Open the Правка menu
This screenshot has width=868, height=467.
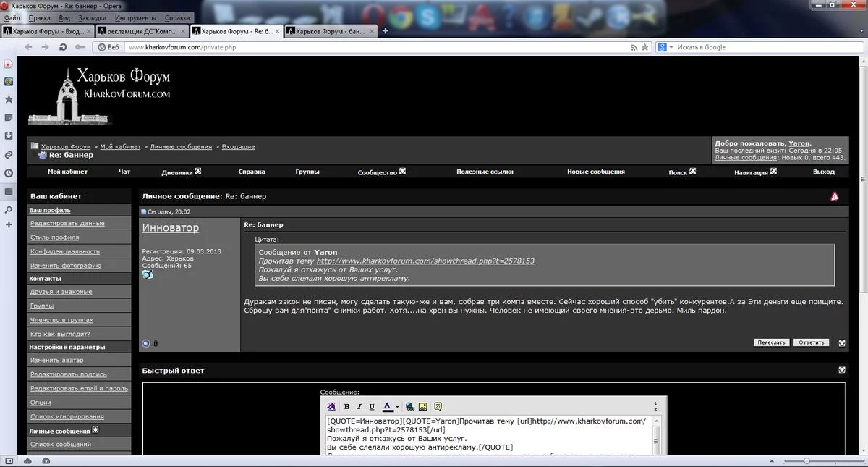40,17
